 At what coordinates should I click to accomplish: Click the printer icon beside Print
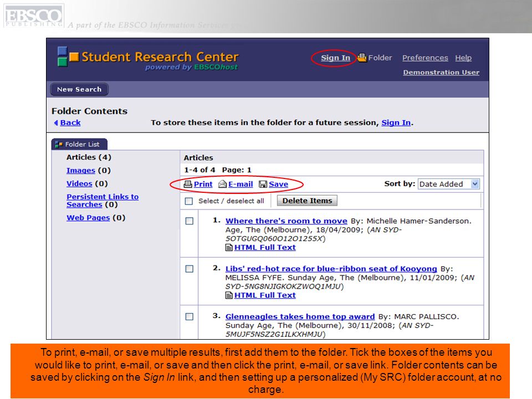(x=188, y=184)
